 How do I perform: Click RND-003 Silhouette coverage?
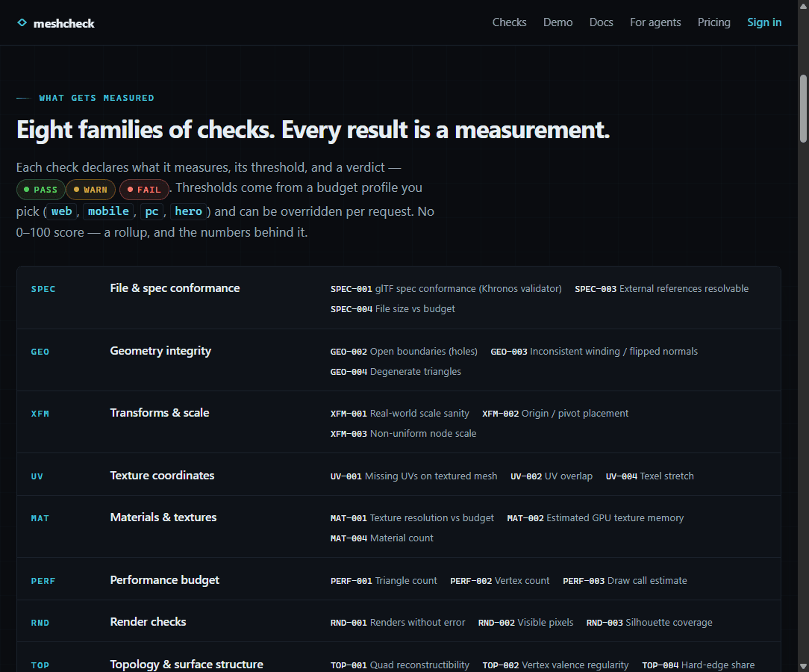pos(649,623)
